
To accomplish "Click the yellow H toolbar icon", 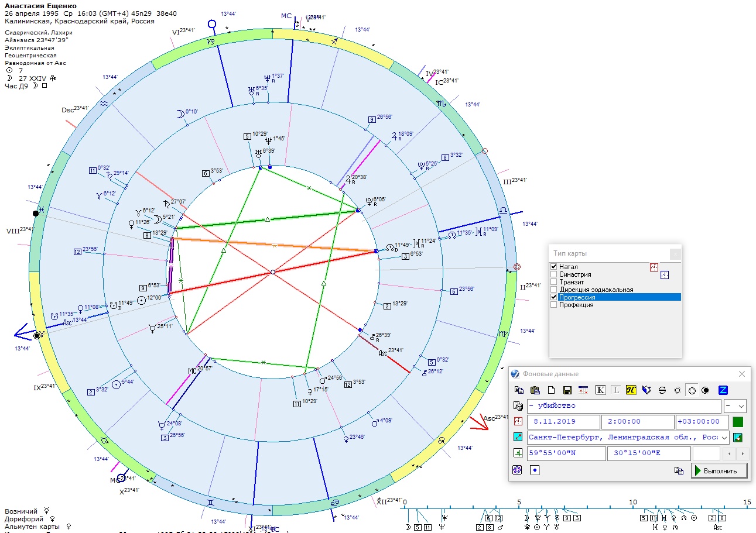I will click(x=631, y=390).
